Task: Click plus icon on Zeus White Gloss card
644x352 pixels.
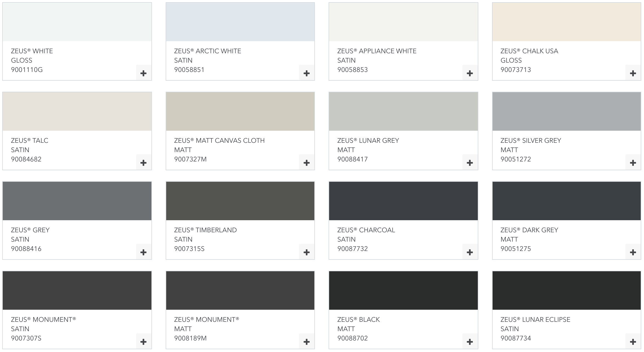Action: click(x=143, y=73)
